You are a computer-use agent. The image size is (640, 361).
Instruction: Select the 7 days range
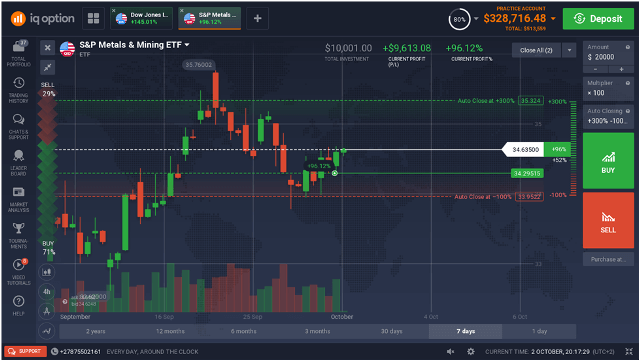pyautogui.click(x=466, y=331)
